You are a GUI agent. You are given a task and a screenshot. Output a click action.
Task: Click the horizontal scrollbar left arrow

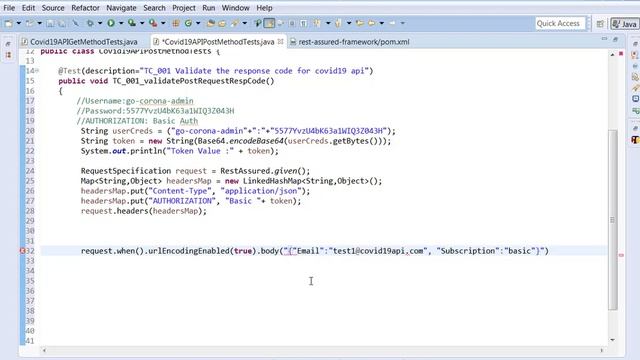click(x=44, y=350)
